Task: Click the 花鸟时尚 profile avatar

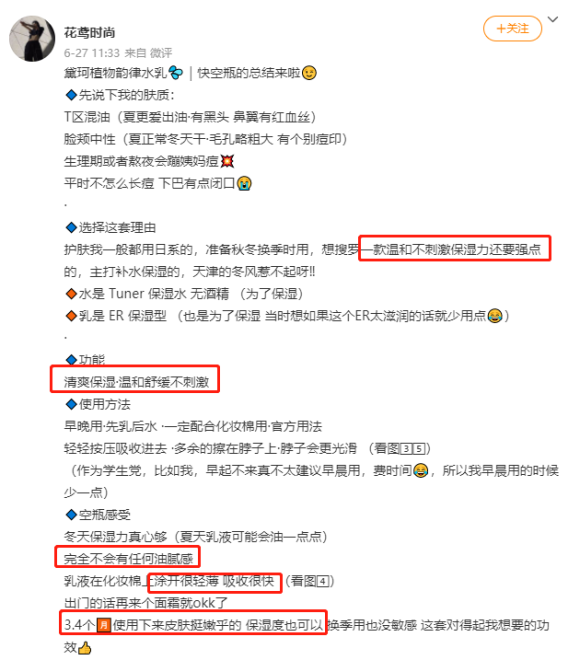Action: [x=32, y=39]
